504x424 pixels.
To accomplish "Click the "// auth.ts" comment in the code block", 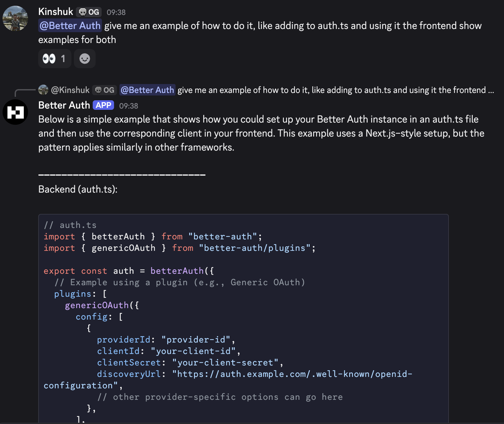I will click(70, 225).
